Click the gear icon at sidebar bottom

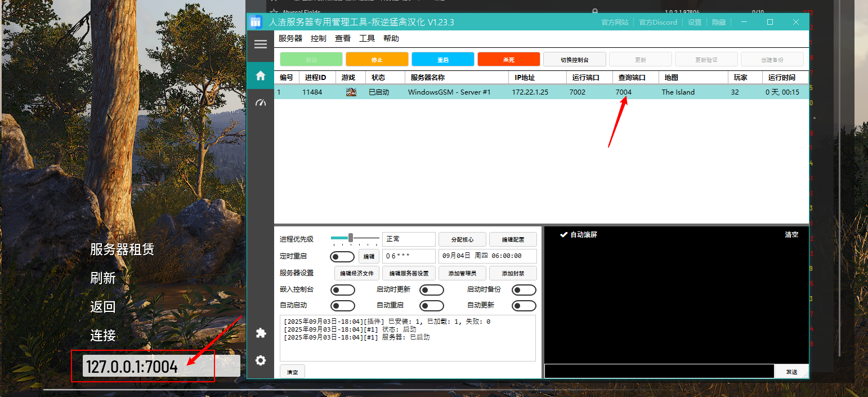click(x=260, y=360)
